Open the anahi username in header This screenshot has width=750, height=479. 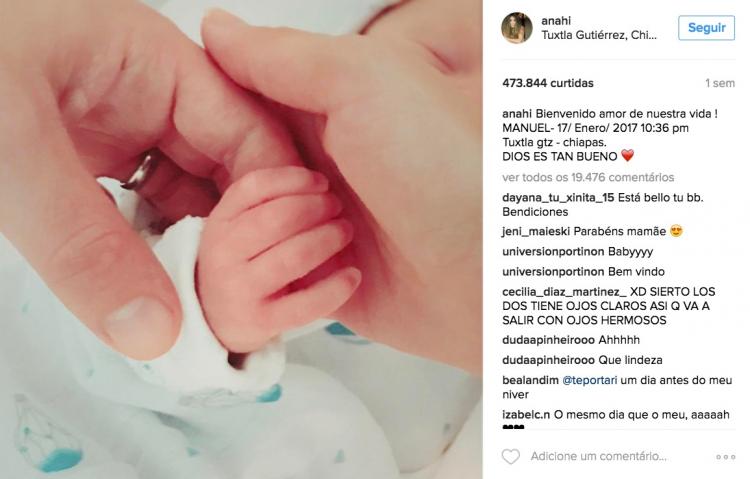(x=556, y=21)
